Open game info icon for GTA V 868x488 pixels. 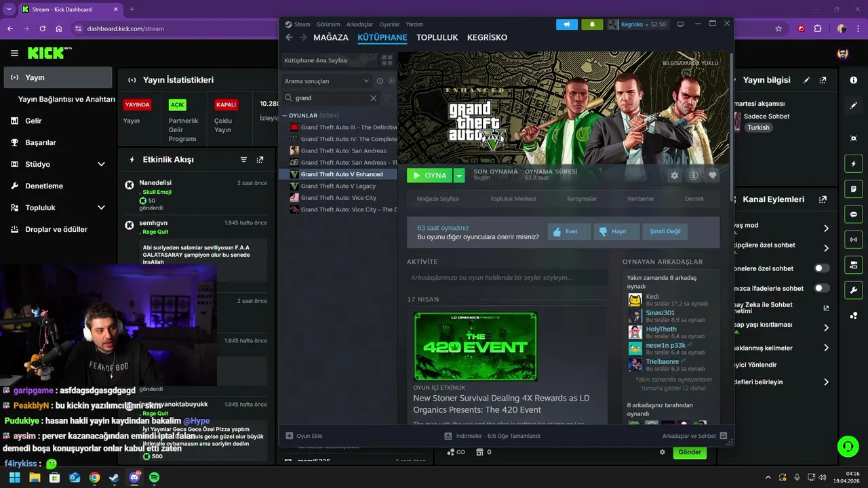[693, 176]
